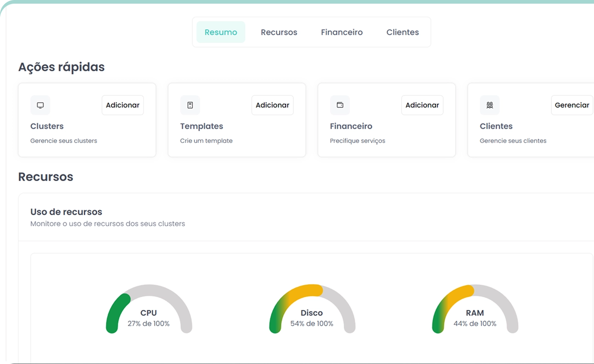This screenshot has width=594, height=364.
Task: Open the Financeiro tab
Action: 341,32
